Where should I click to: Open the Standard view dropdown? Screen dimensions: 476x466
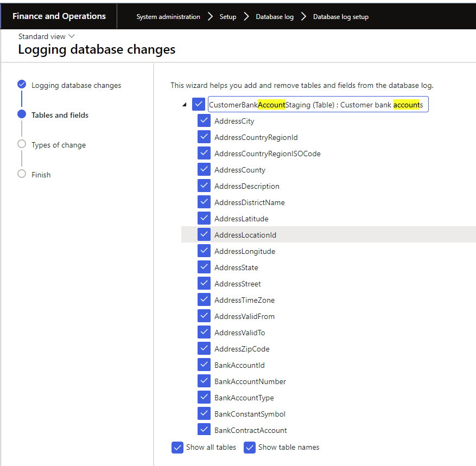pos(46,36)
